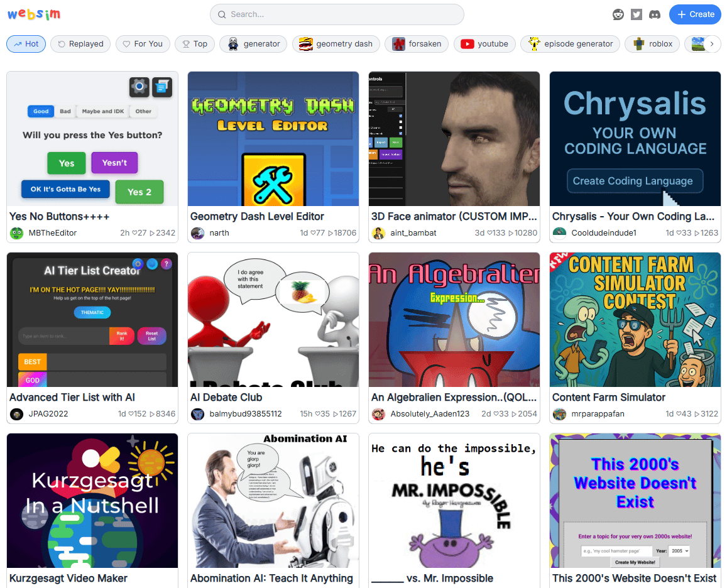Click balmybud93855112's avatar icon

197,413
